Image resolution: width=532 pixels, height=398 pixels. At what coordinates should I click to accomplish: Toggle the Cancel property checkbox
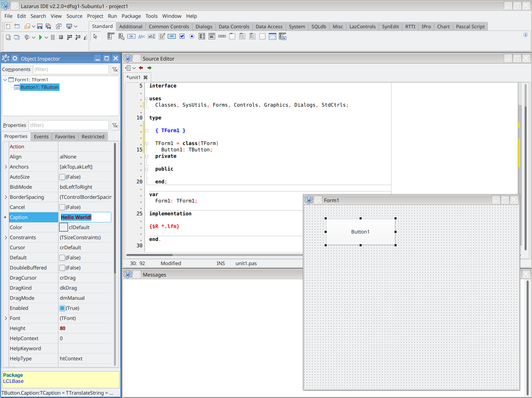tap(62, 207)
